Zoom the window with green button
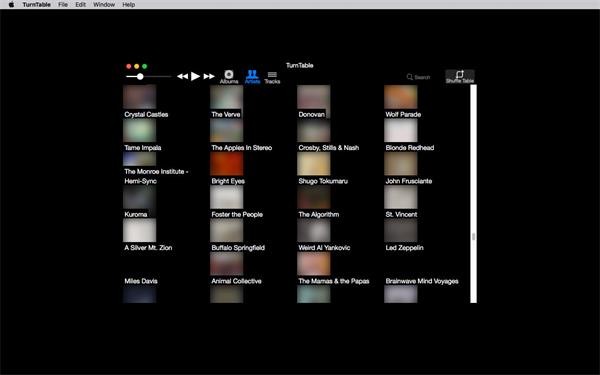The image size is (600, 375). pos(144,66)
